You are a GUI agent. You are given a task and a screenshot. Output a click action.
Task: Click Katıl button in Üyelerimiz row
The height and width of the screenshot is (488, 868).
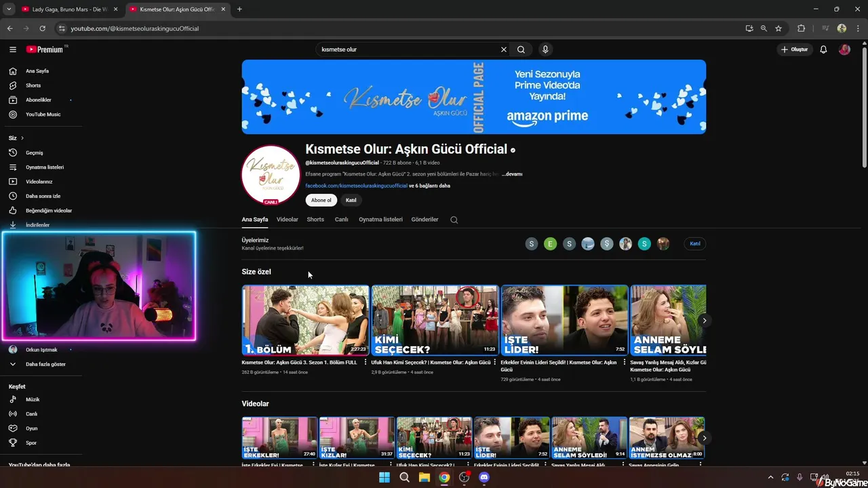click(x=695, y=243)
